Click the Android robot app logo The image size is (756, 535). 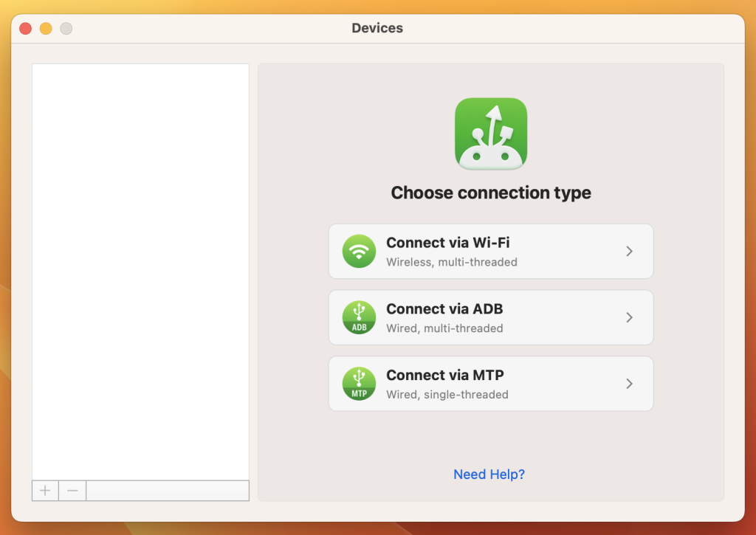491,134
